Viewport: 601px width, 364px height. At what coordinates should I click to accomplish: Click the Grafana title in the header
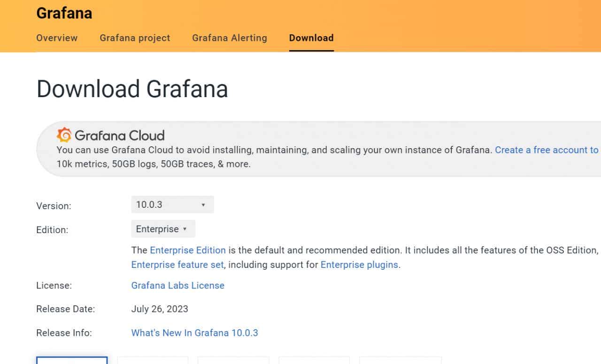[x=64, y=13]
